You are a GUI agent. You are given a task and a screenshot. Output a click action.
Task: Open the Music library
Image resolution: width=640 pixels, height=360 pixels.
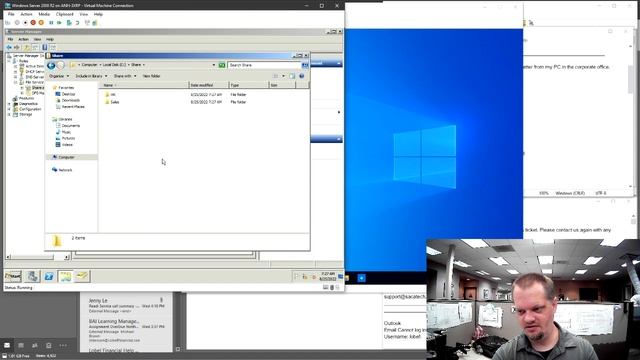(63, 132)
